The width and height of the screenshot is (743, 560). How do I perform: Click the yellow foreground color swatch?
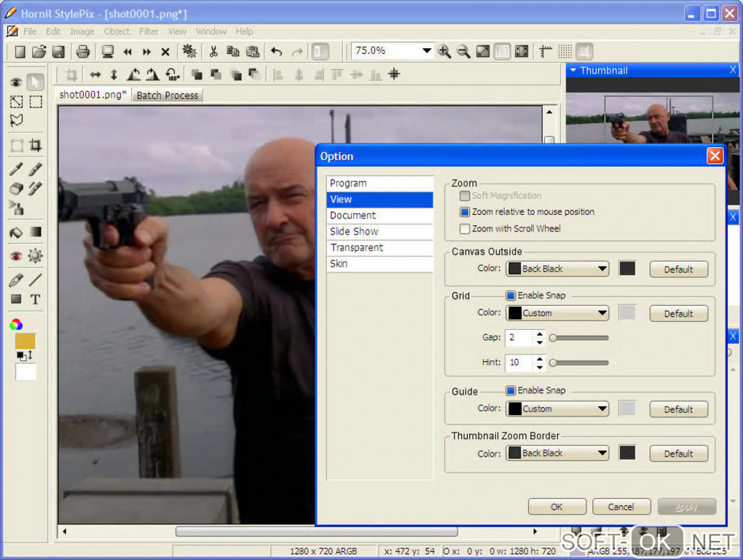tap(25, 341)
